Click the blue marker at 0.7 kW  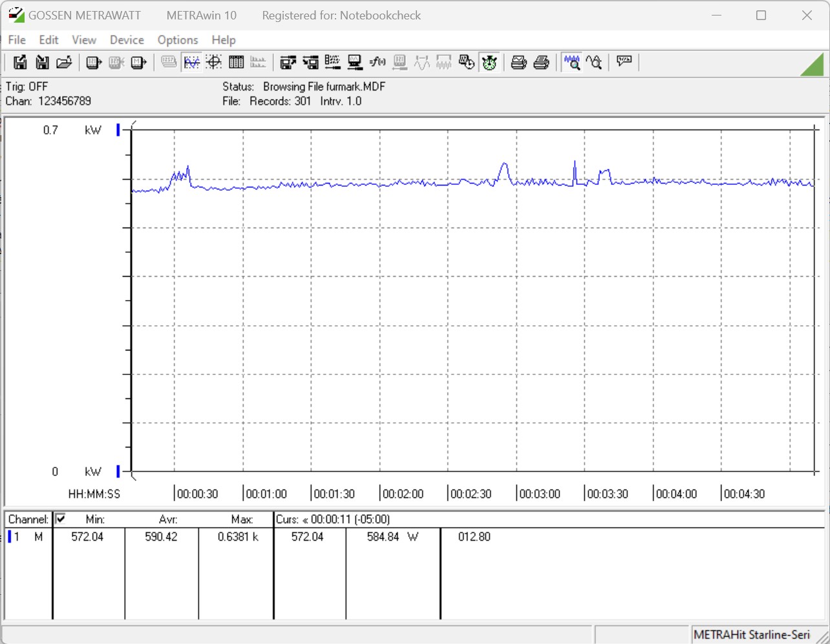pyautogui.click(x=118, y=130)
